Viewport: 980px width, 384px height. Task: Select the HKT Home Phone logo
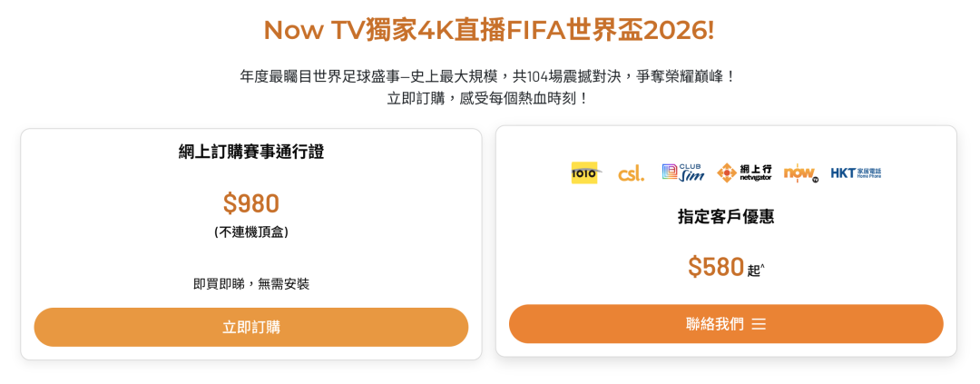tap(856, 173)
